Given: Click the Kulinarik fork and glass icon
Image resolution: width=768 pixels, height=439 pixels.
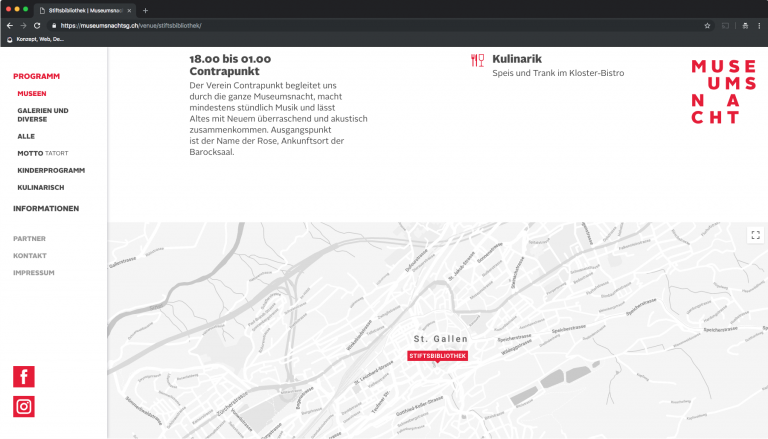Looking at the screenshot, I should click(478, 60).
